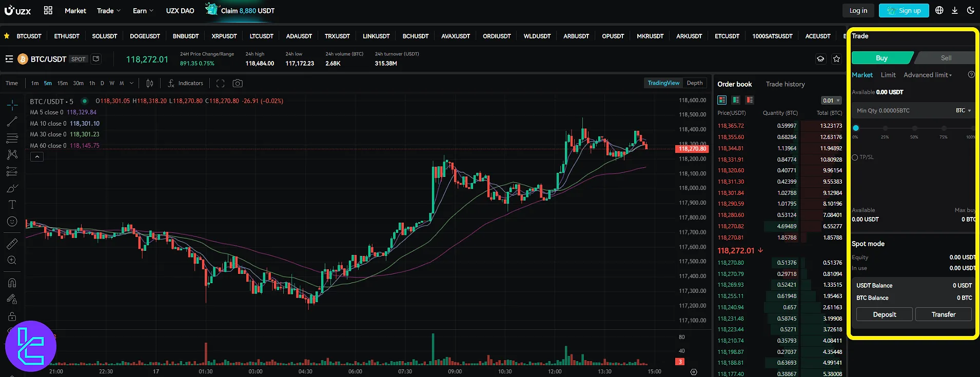
Task: Expand the Trade dropdown menu
Action: tap(109, 10)
